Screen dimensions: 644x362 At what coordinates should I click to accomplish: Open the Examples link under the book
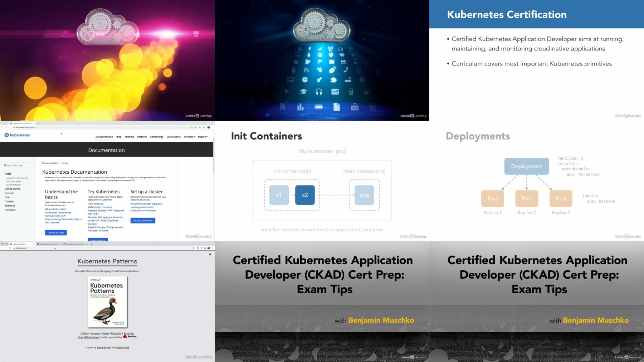[x=129, y=333]
